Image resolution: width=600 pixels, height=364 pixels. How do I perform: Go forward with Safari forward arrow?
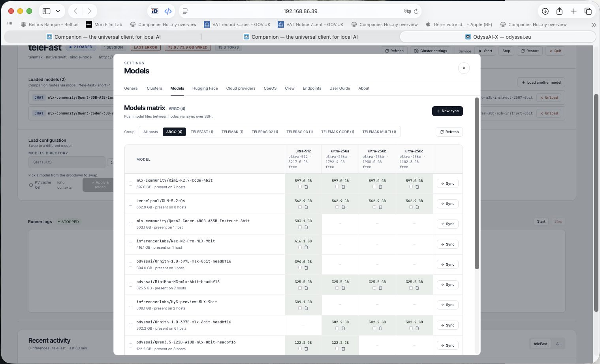[90, 11]
